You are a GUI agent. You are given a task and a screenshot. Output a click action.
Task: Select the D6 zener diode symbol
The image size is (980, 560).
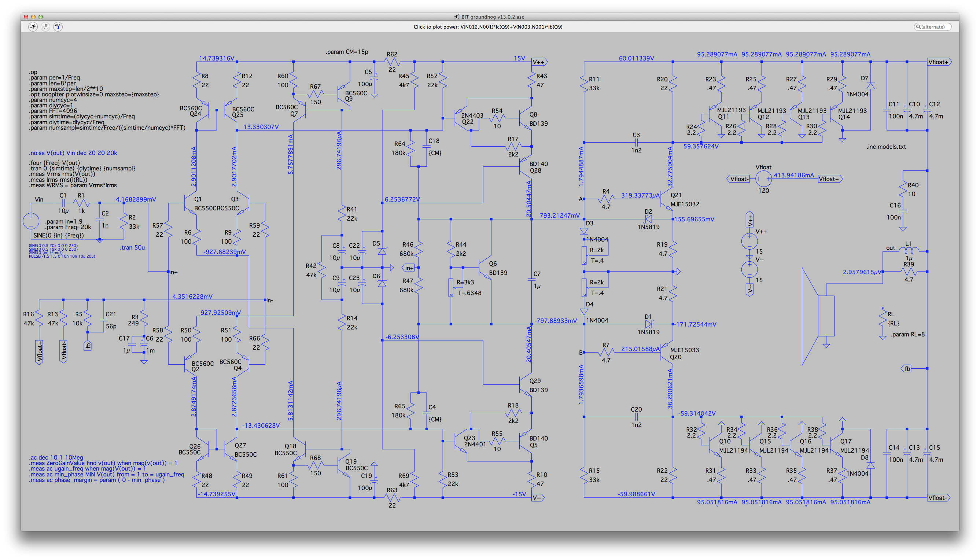tap(382, 284)
